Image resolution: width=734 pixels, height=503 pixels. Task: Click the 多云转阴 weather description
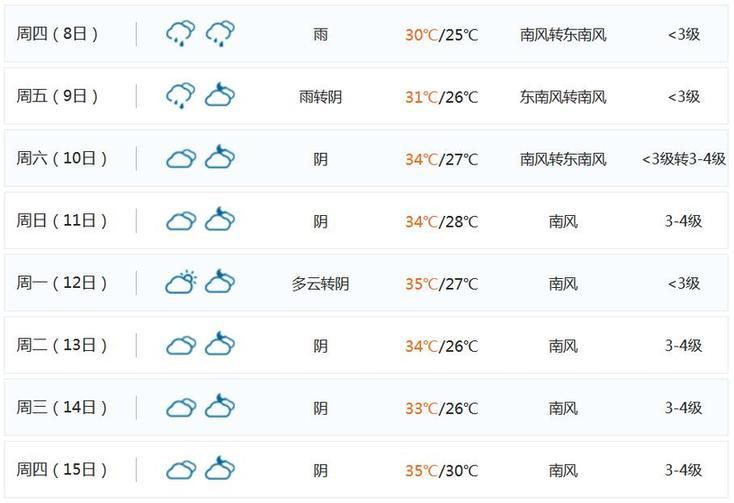pyautogui.click(x=320, y=284)
